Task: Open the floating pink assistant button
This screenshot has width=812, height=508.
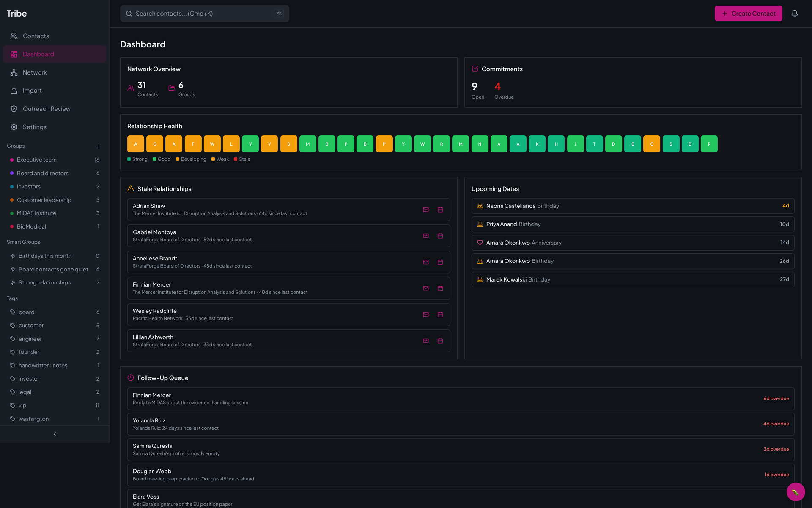Action: pyautogui.click(x=796, y=492)
